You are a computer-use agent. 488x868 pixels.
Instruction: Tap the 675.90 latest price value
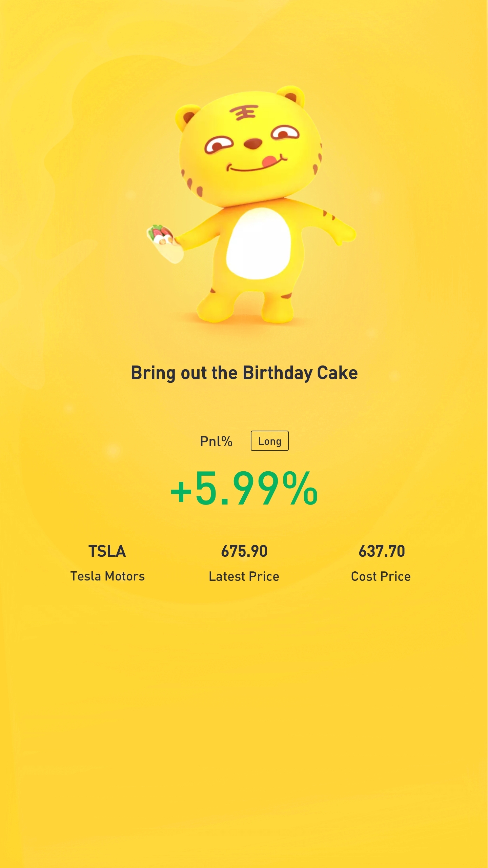point(244,551)
